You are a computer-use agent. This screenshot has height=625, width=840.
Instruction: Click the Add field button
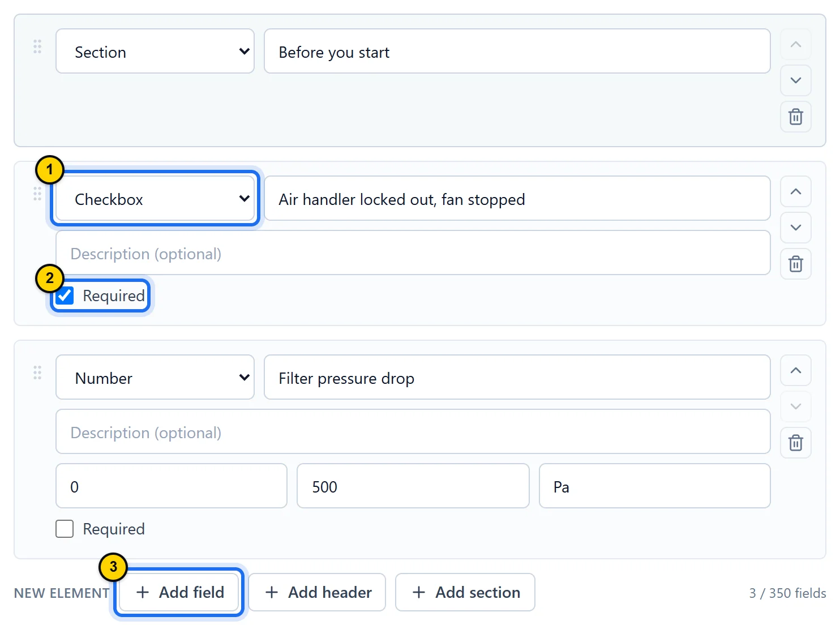pos(179,592)
